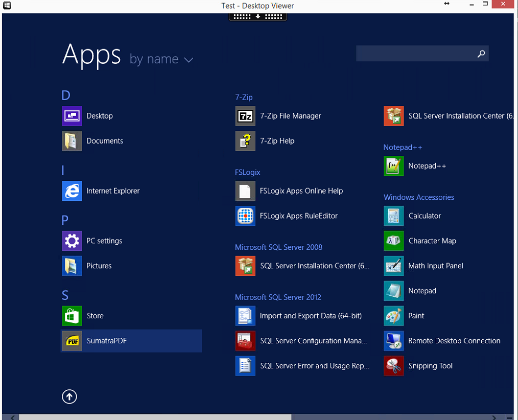The width and height of the screenshot is (518, 420).
Task: Open SQL Server Error and Usage Reporting
Action: point(245,366)
